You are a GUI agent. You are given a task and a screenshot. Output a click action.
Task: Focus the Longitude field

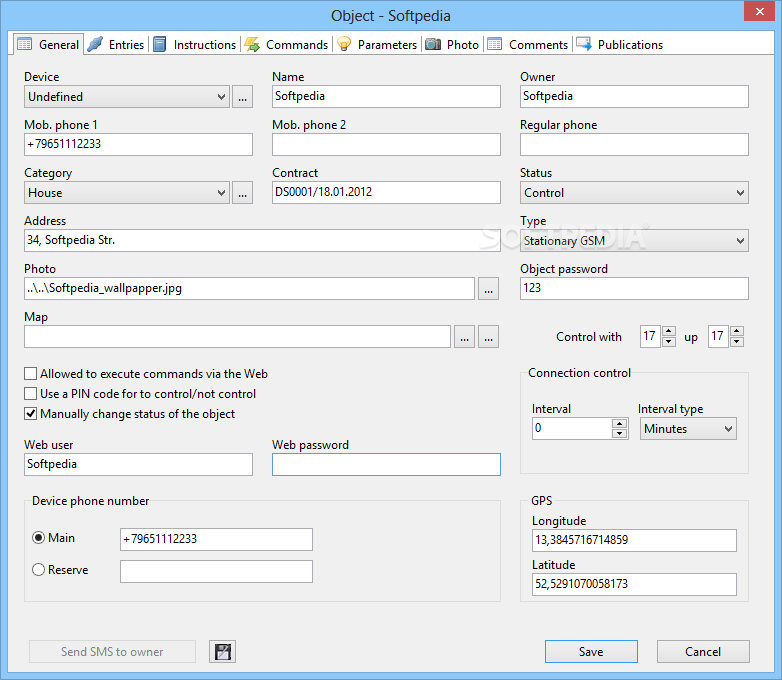tap(634, 540)
